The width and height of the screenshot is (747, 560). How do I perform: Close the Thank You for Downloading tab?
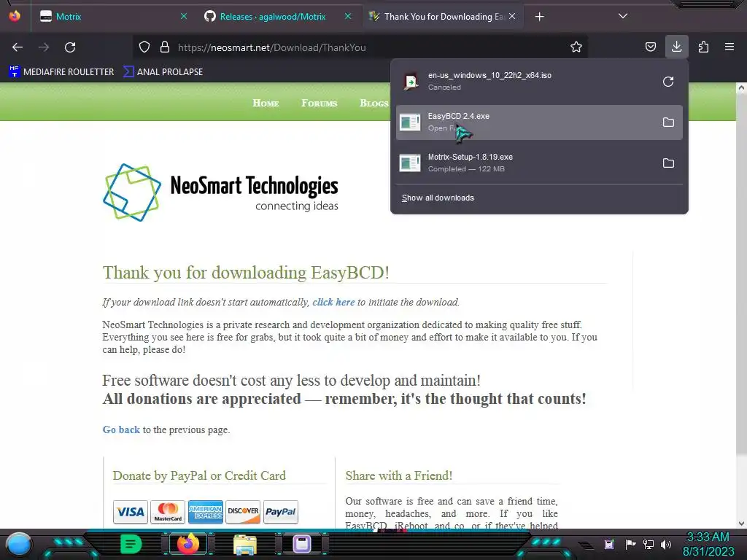point(512,16)
